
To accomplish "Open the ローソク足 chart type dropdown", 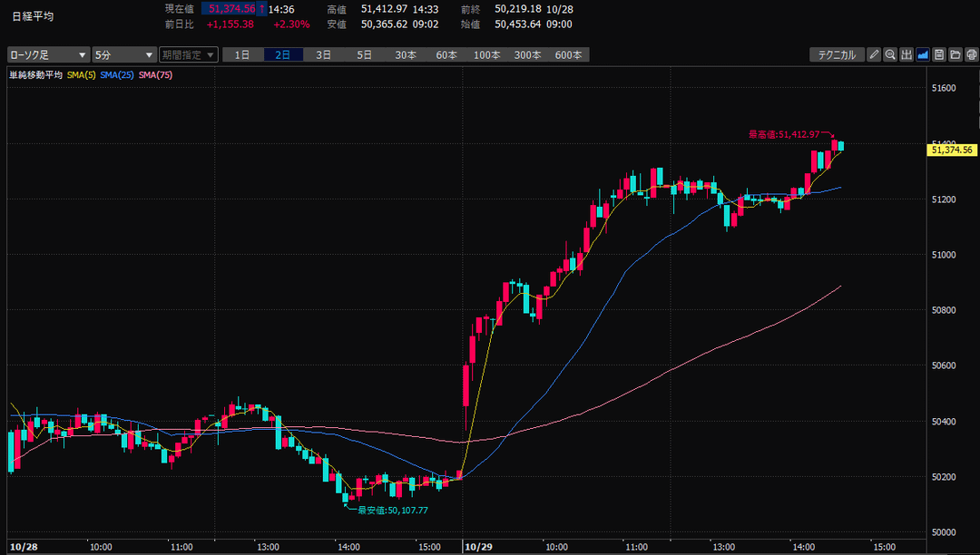I will pos(48,54).
